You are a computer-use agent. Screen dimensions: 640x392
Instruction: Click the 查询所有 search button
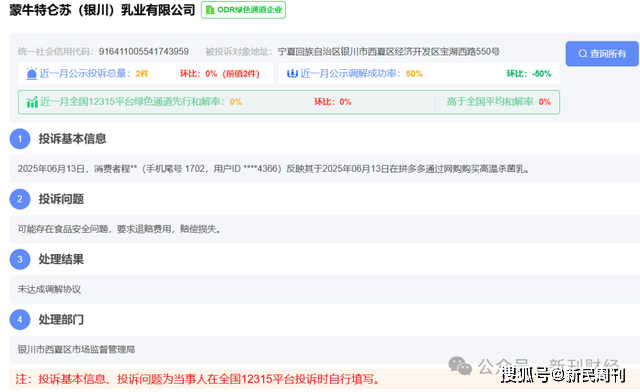tap(602, 53)
